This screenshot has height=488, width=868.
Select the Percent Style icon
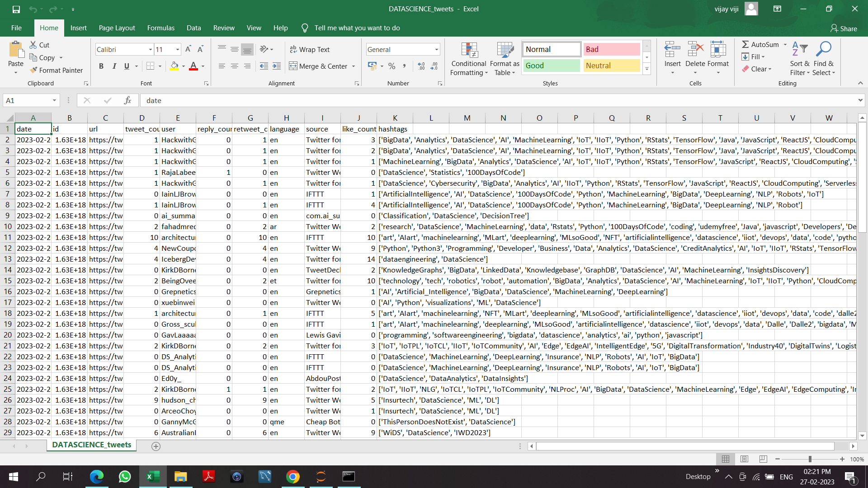click(392, 66)
